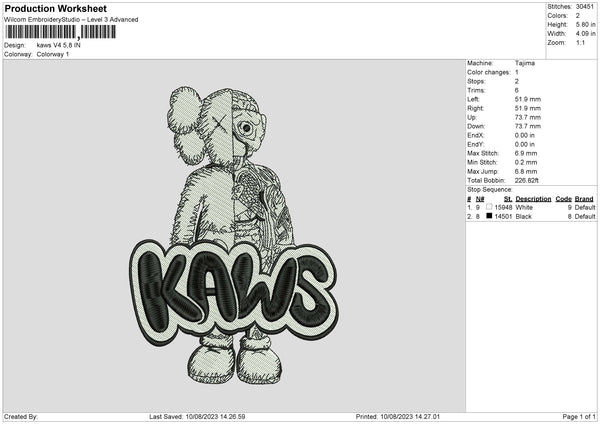The width and height of the screenshot is (600, 424).
Task: Click the 'Created By:' footer label
Action: [x=21, y=417]
